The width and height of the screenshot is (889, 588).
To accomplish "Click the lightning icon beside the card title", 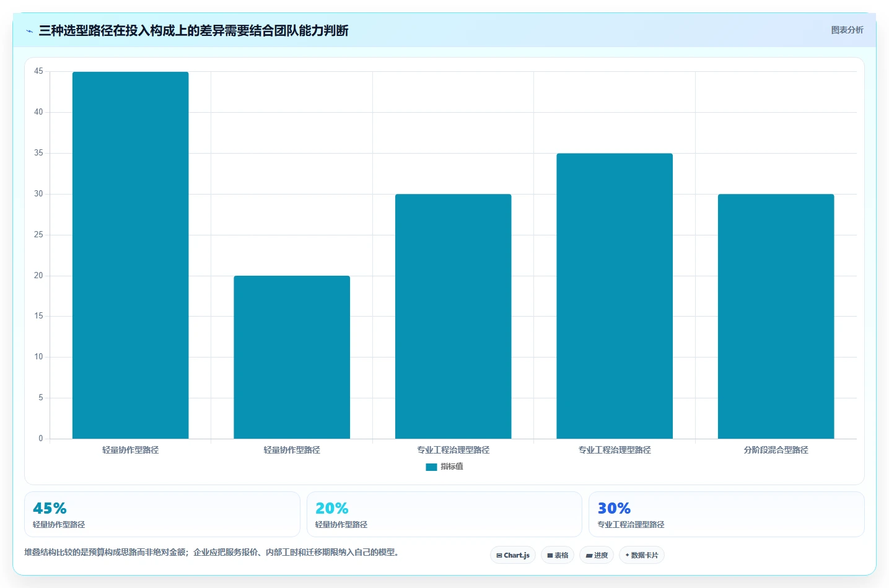I will 29,31.
